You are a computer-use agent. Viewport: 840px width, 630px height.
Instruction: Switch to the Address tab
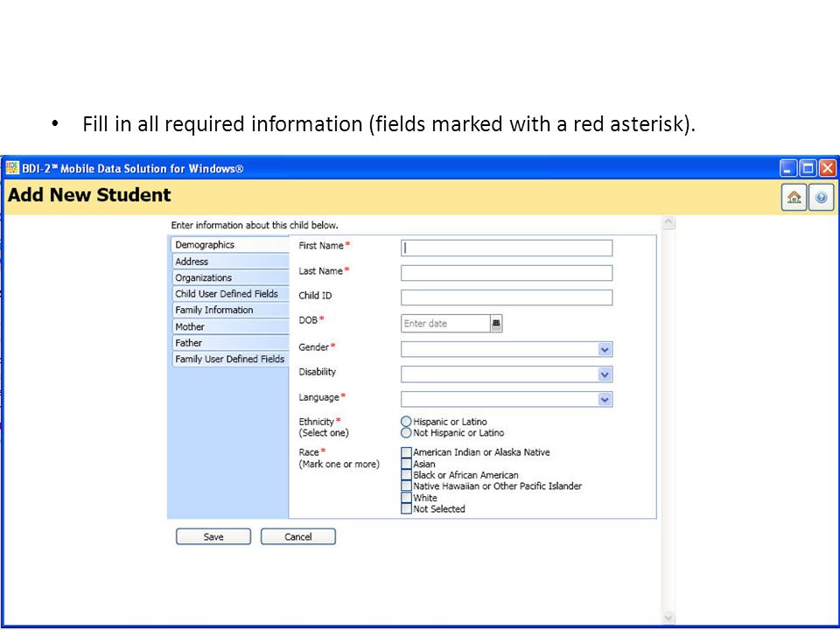230,262
